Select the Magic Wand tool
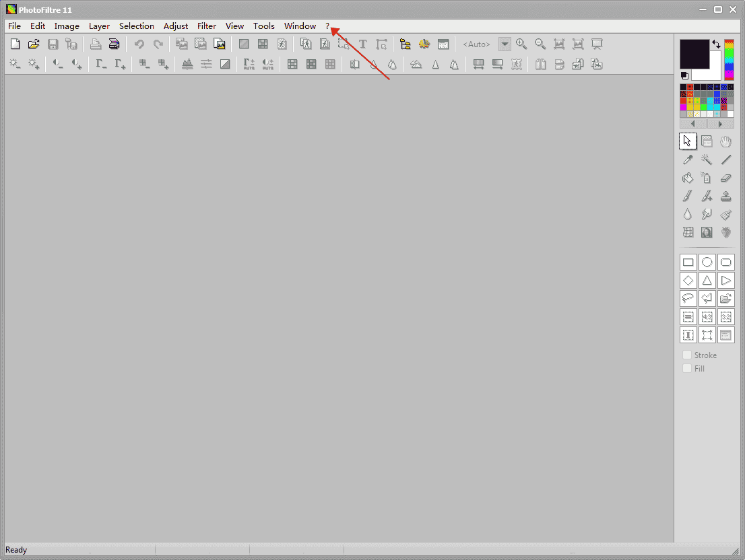 coord(707,160)
